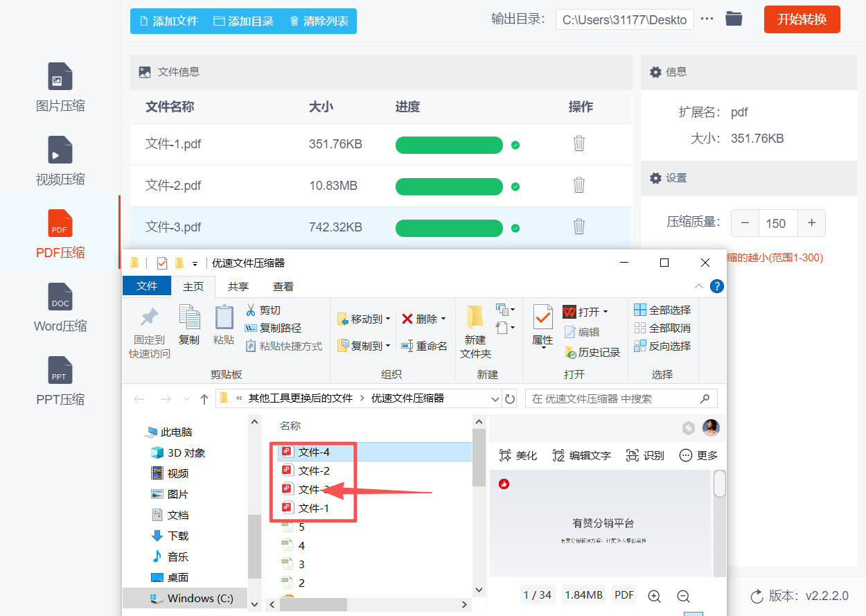Open the quick access toolbar customize dropdown
The width and height of the screenshot is (866, 616).
[x=195, y=264]
